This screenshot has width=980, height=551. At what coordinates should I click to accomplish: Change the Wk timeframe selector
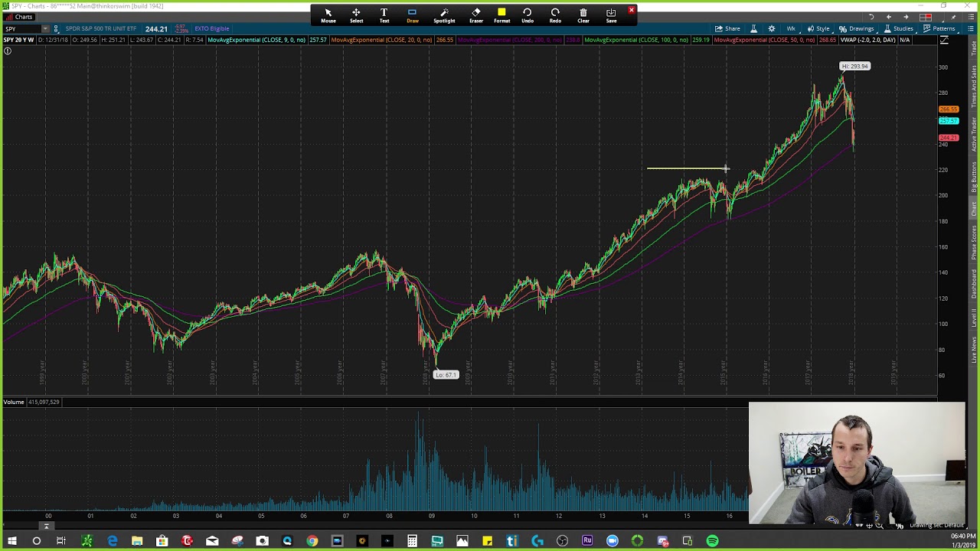coord(791,28)
